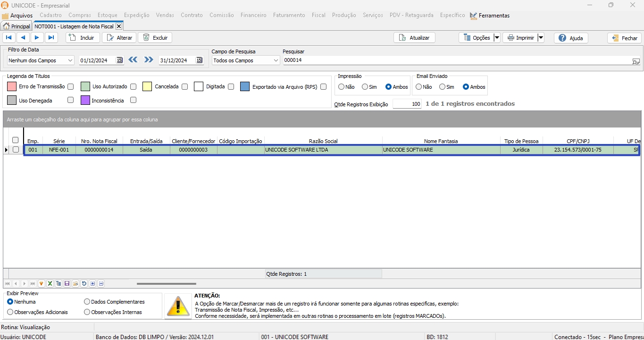644x340 pixels.
Task: Click the Atualizar button
Action: 414,38
